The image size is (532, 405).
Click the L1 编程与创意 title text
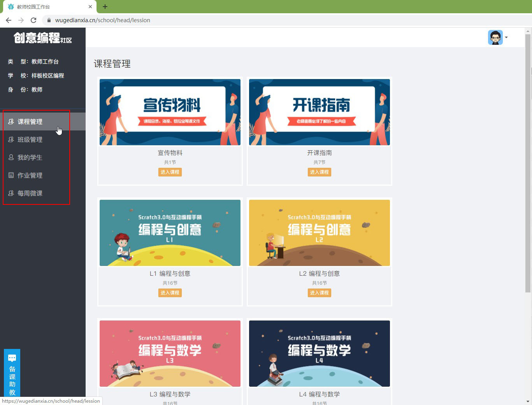(x=170, y=274)
